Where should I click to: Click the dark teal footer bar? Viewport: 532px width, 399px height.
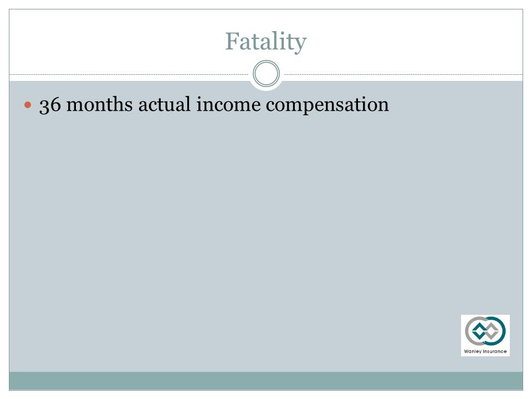[266, 381]
